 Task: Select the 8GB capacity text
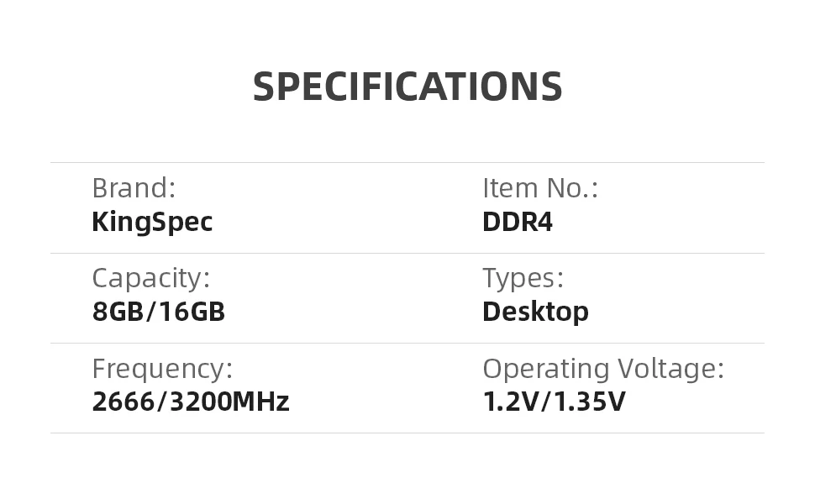[x=118, y=312]
